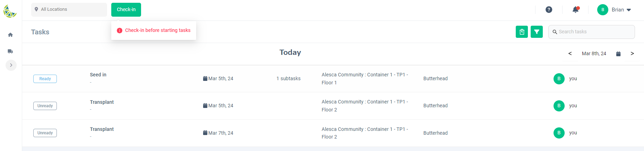The height and width of the screenshot is (151, 644).
Task: Open the help question mark icon
Action: (x=549, y=10)
